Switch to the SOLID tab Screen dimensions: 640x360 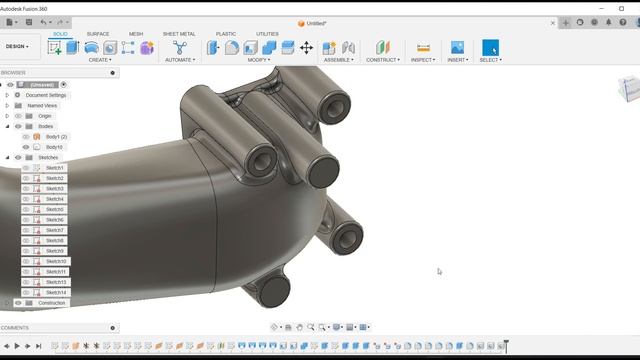(x=60, y=34)
